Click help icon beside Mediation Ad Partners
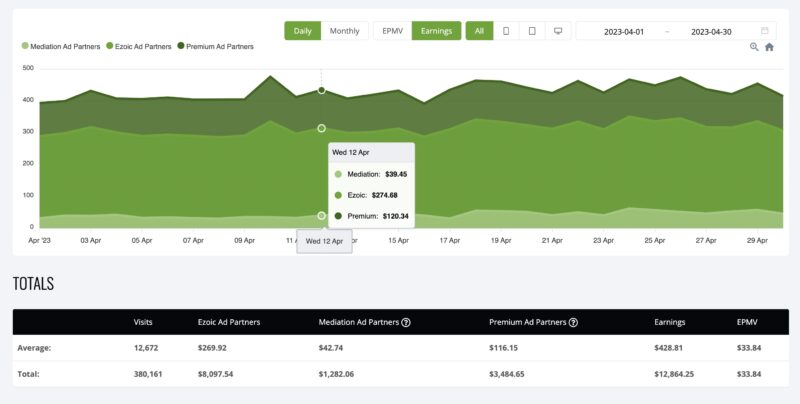Image resolution: width=800 pixels, height=404 pixels. pyautogui.click(x=406, y=323)
